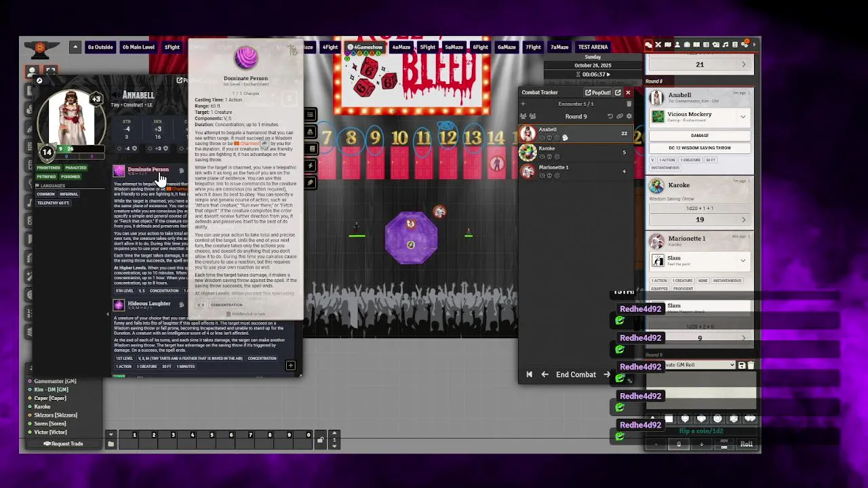Viewport: 868px width, 488px height.
Task: Collapse the scene navigation bar
Action: pyautogui.click(x=75, y=47)
